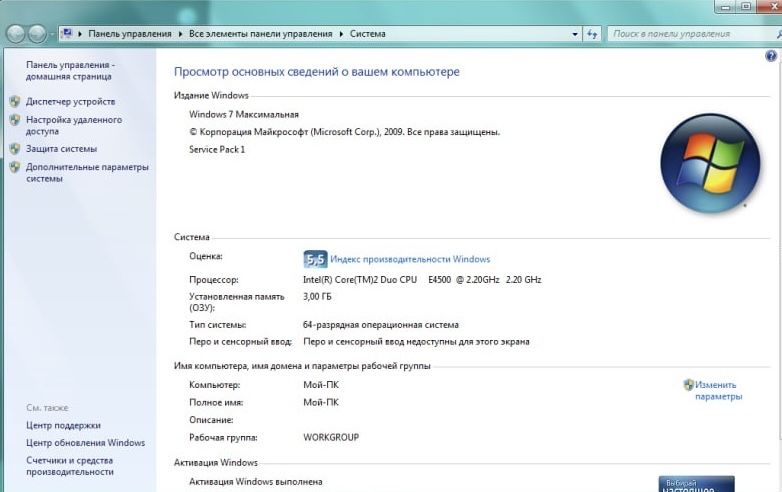The height and width of the screenshot is (492, 782).
Task: Click the WORKGROUP workgroup value
Action: tap(331, 437)
